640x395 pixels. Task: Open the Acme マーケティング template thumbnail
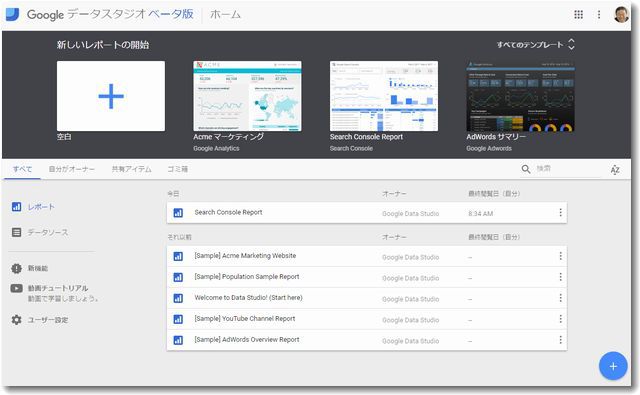(247, 96)
